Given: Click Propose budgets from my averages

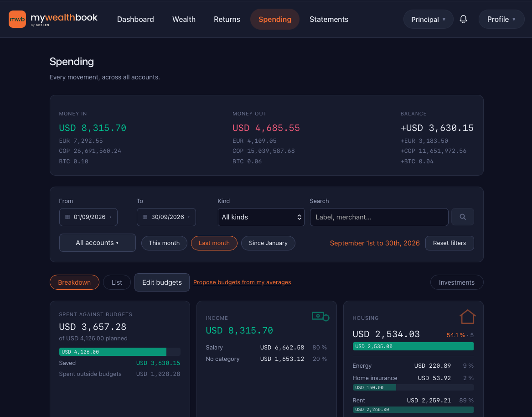Looking at the screenshot, I should click(x=242, y=282).
